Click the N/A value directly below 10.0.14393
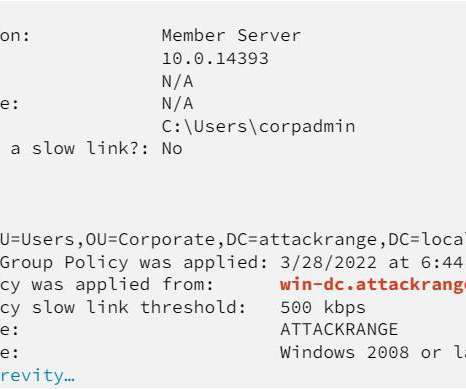 tap(177, 81)
